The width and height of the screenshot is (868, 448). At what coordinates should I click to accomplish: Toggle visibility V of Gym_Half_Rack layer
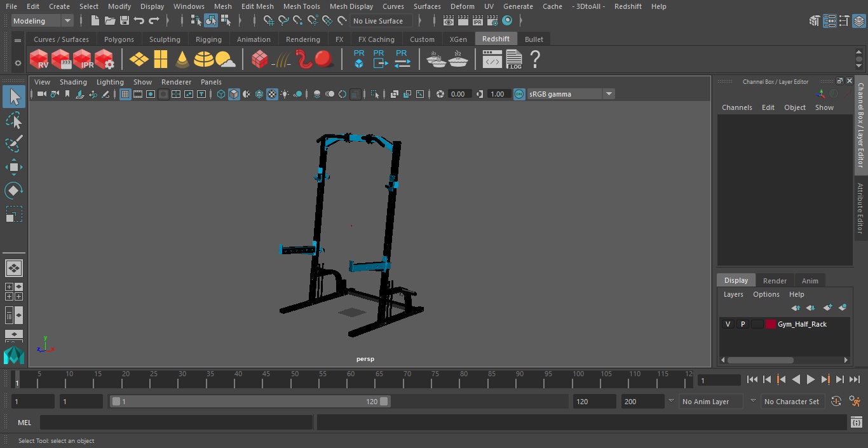[x=728, y=324]
